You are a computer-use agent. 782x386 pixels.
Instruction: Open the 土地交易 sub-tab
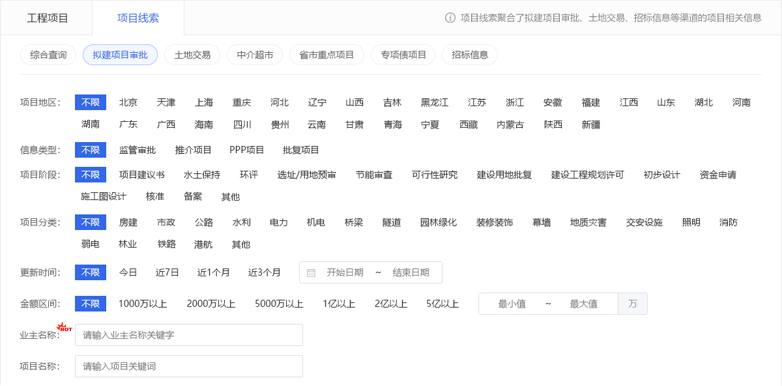pos(192,55)
